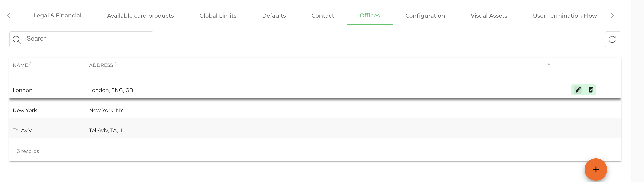Switch to Visual Assets tab
Image resolution: width=644 pixels, height=182 pixels.
(489, 16)
